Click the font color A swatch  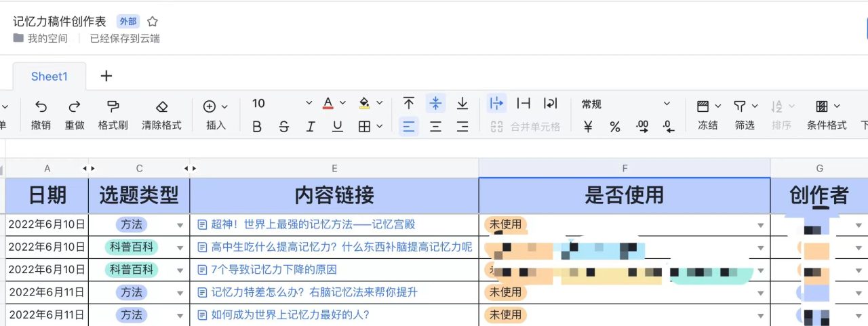tap(328, 104)
